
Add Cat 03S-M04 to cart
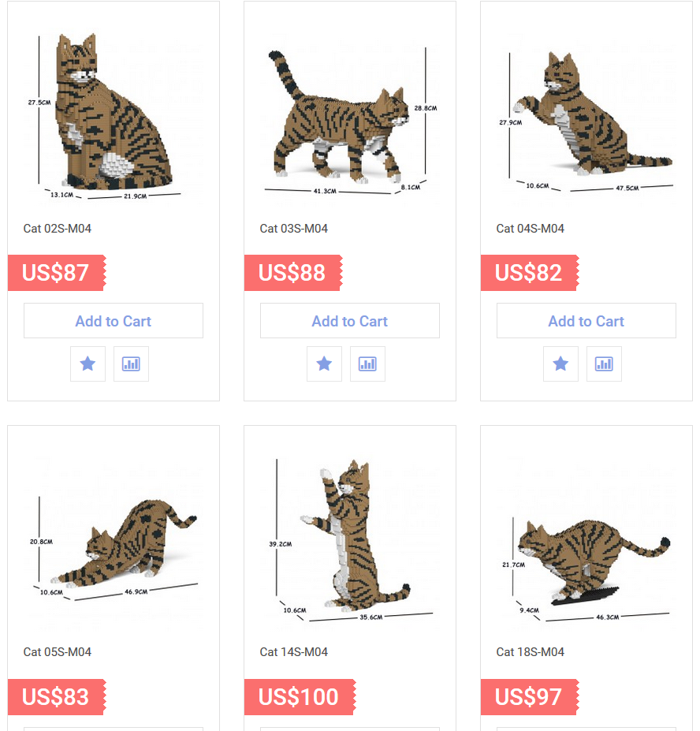349,321
